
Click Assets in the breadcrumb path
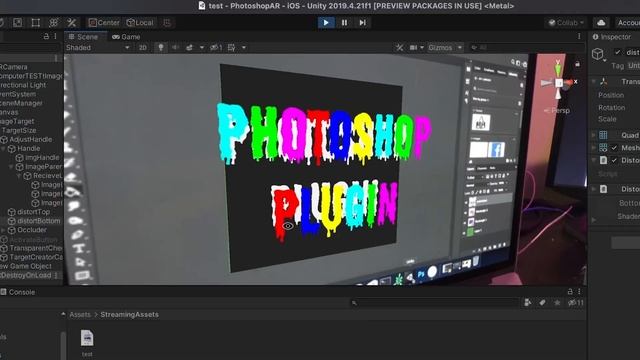click(x=80, y=315)
